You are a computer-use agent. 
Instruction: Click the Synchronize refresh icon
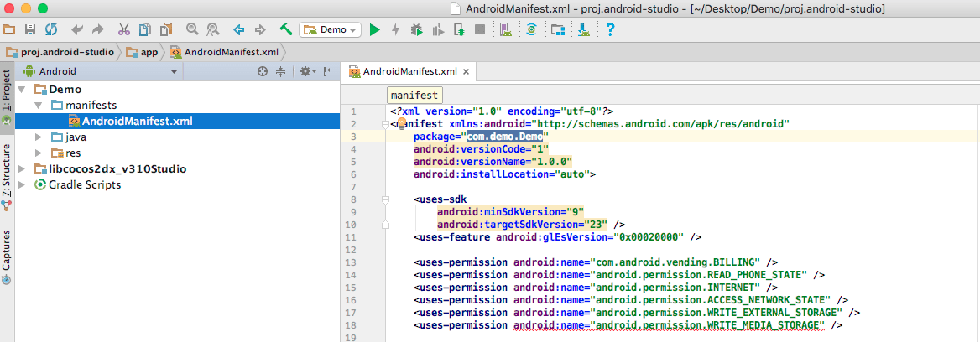51,29
